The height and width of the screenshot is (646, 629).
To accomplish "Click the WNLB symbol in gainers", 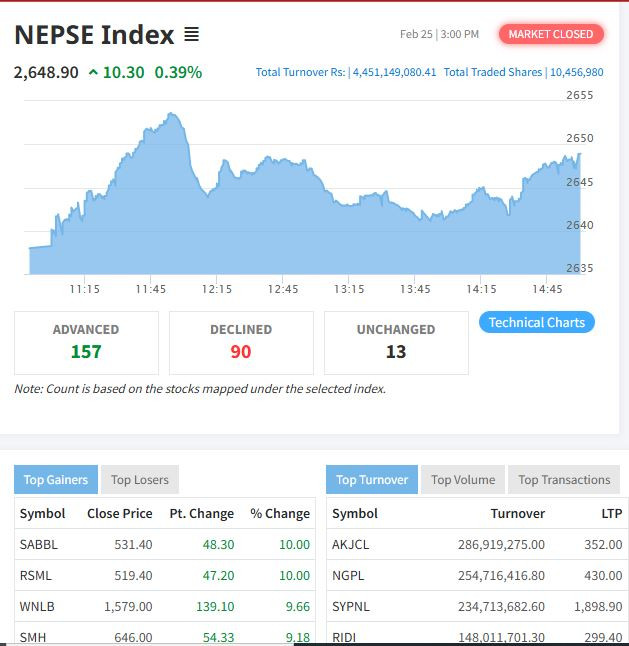I will click(37, 607).
